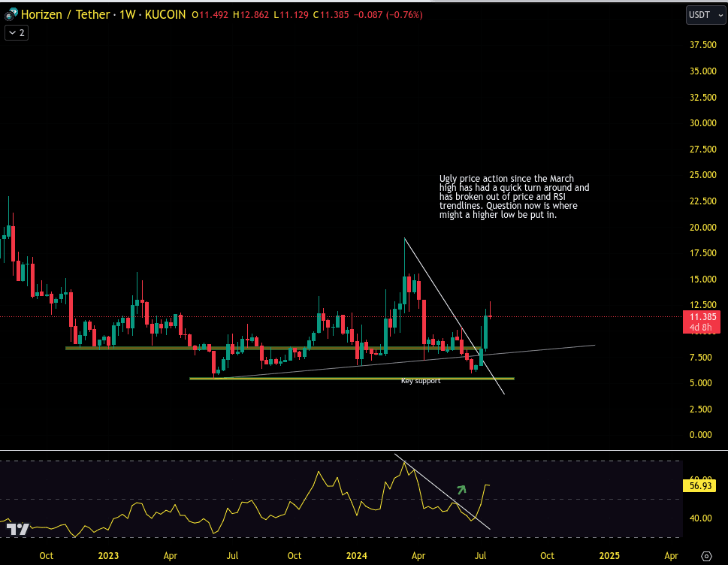Screen dimensions: 728x565
Task: Click the Horizen / Tether symbol title
Action: pos(65,15)
